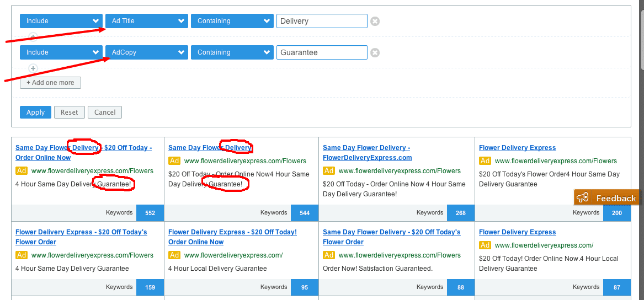The height and width of the screenshot is (300, 644).
Task: Click plus icon under first filter row
Action: (x=33, y=37)
